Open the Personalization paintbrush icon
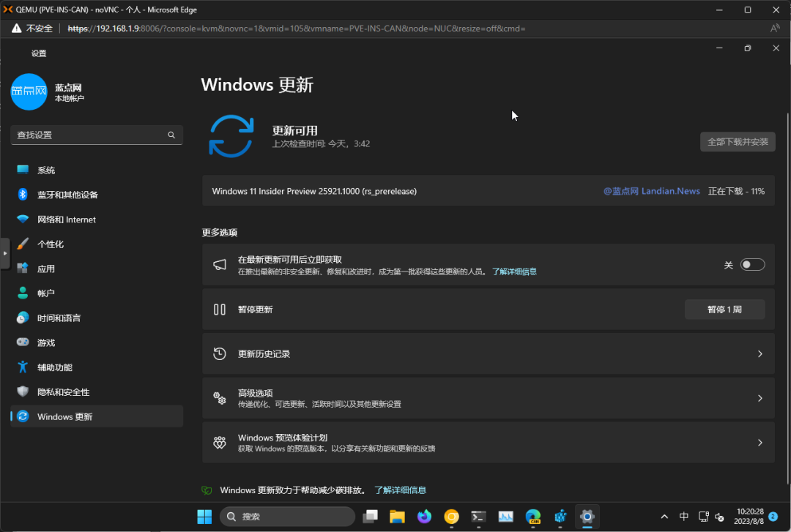This screenshot has width=791, height=532. 23,244
